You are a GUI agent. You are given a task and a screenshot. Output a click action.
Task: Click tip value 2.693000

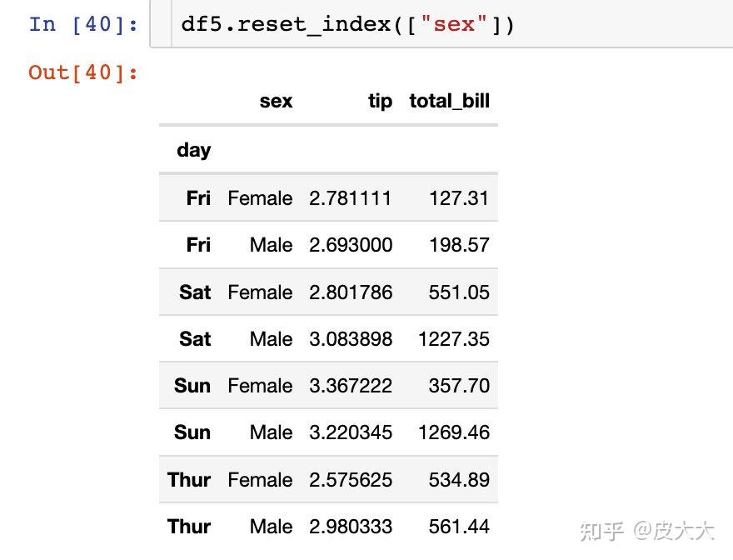pos(350,245)
